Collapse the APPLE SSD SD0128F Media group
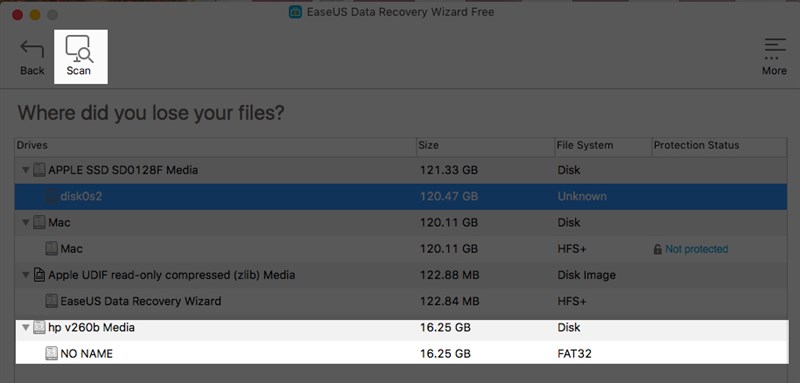800x383 pixels. (26, 170)
